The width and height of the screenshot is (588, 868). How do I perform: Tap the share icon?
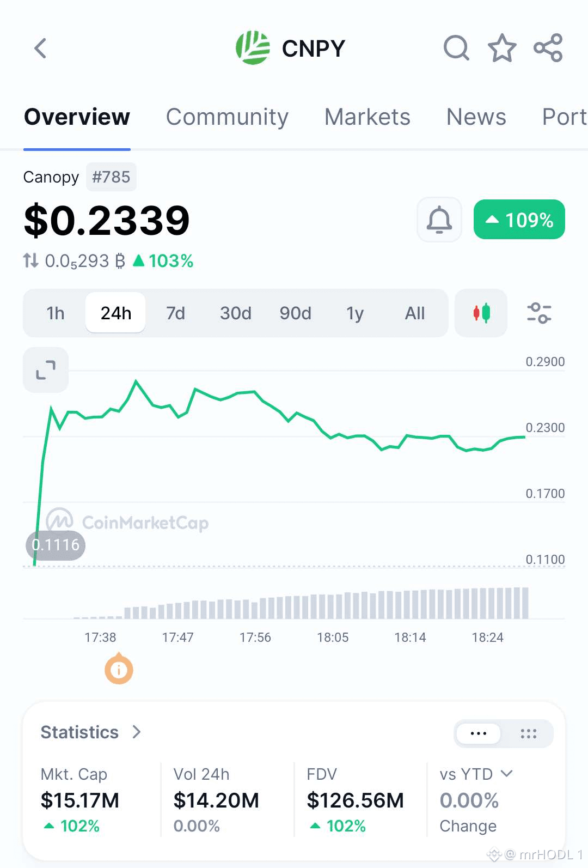tap(548, 48)
